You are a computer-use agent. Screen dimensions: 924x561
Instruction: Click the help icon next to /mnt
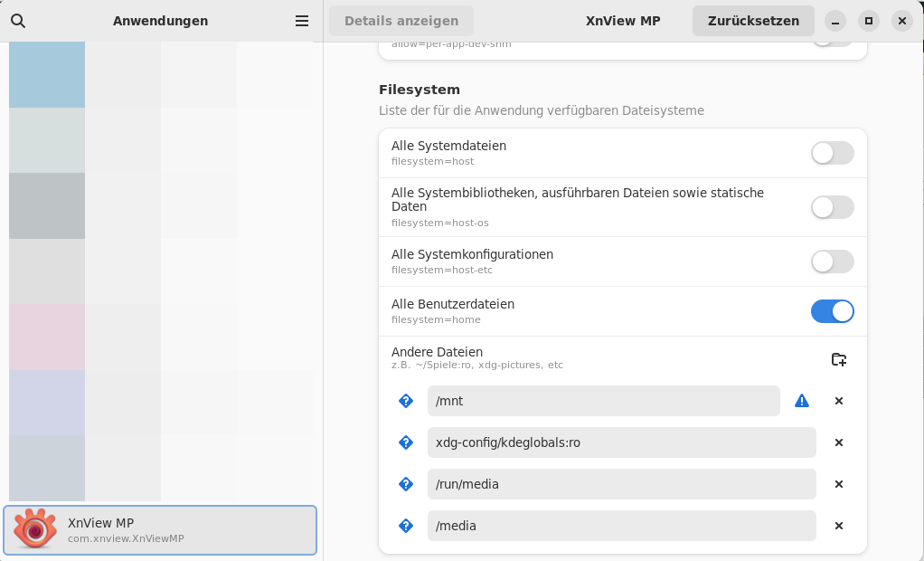406,401
